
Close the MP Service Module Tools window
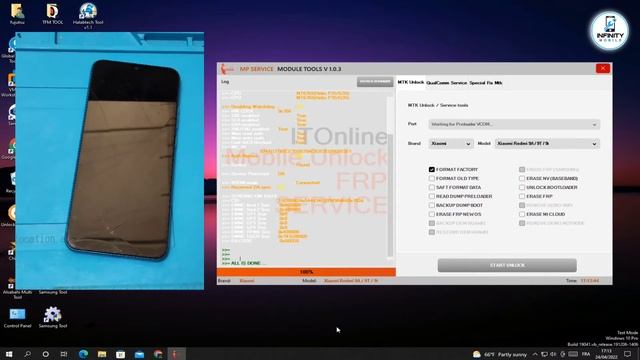point(603,69)
